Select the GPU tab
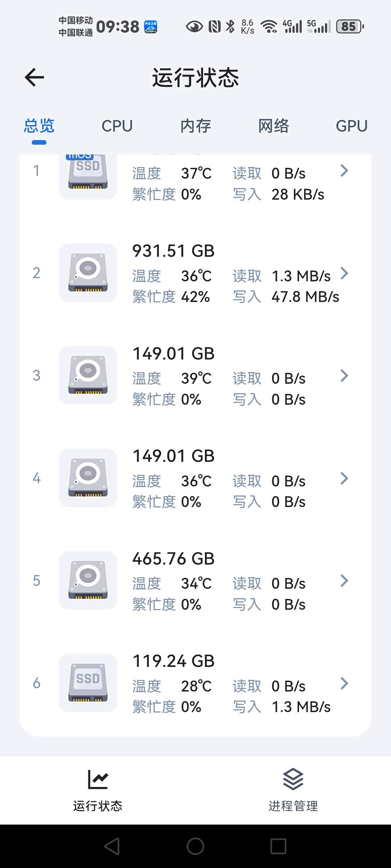Viewport: 391px width, 868px height. pyautogui.click(x=352, y=126)
